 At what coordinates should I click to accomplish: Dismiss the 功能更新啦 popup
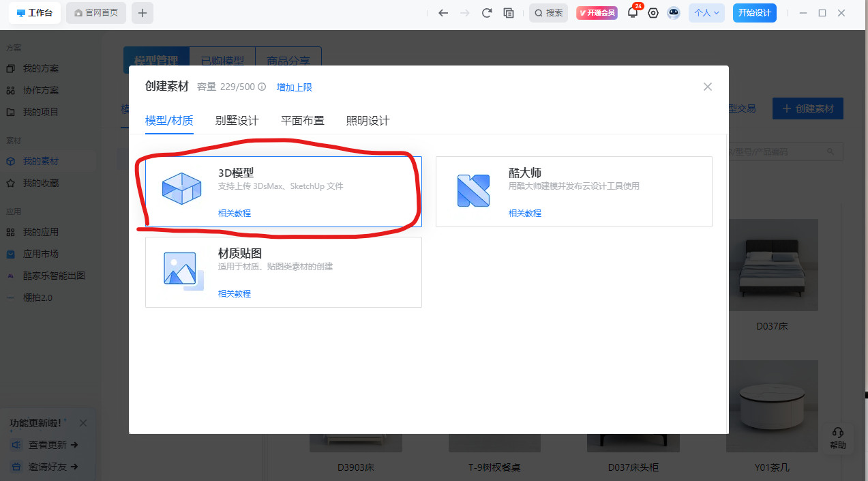click(x=83, y=423)
